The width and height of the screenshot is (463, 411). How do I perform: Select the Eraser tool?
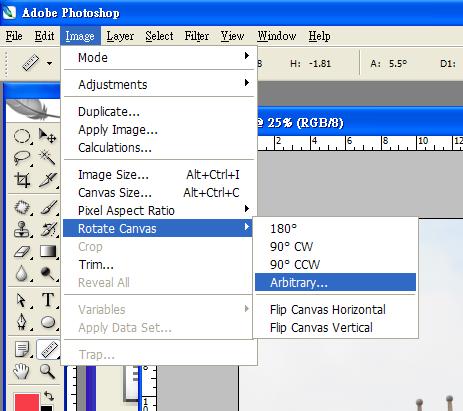22,252
